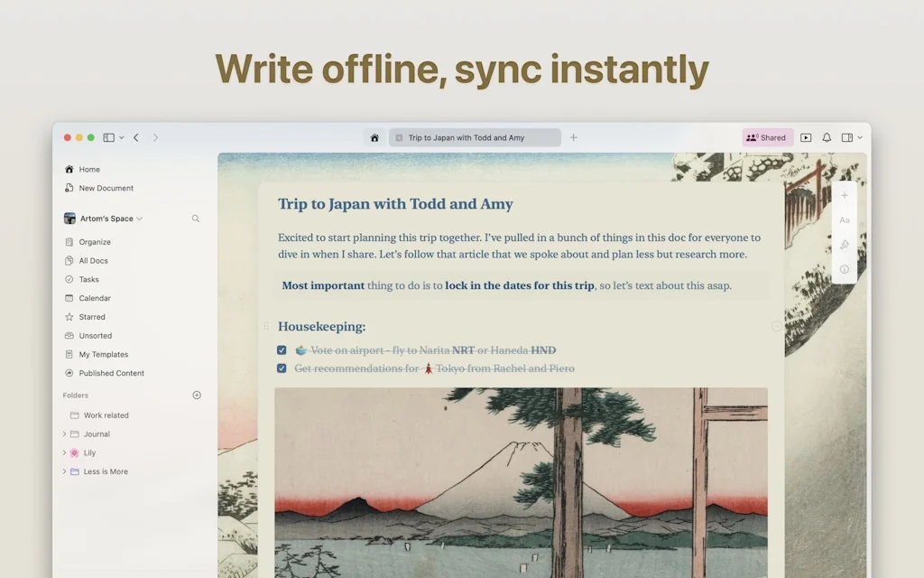The image size is (924, 578).
Task: Open the style brush icon in right toolbar
Action: point(845,245)
